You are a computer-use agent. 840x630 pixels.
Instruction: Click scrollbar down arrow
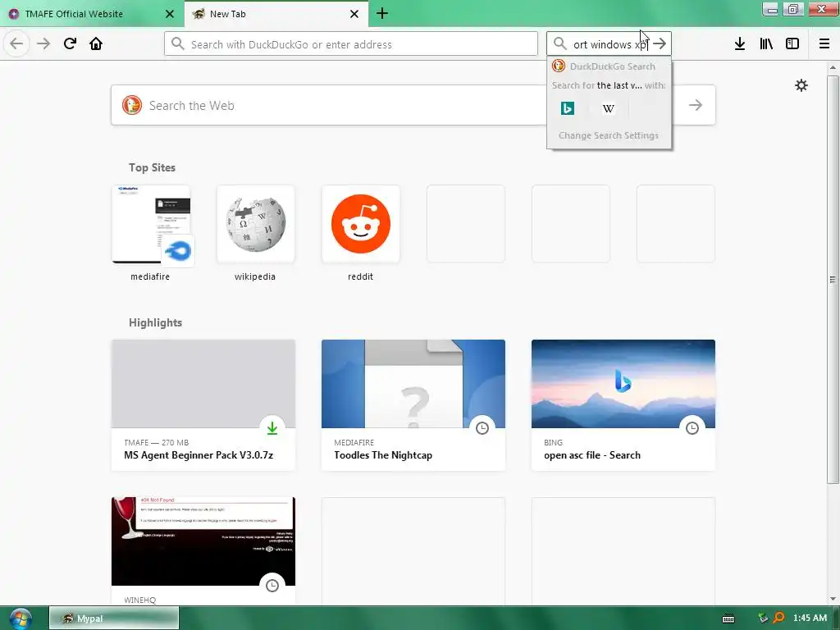coord(833,599)
